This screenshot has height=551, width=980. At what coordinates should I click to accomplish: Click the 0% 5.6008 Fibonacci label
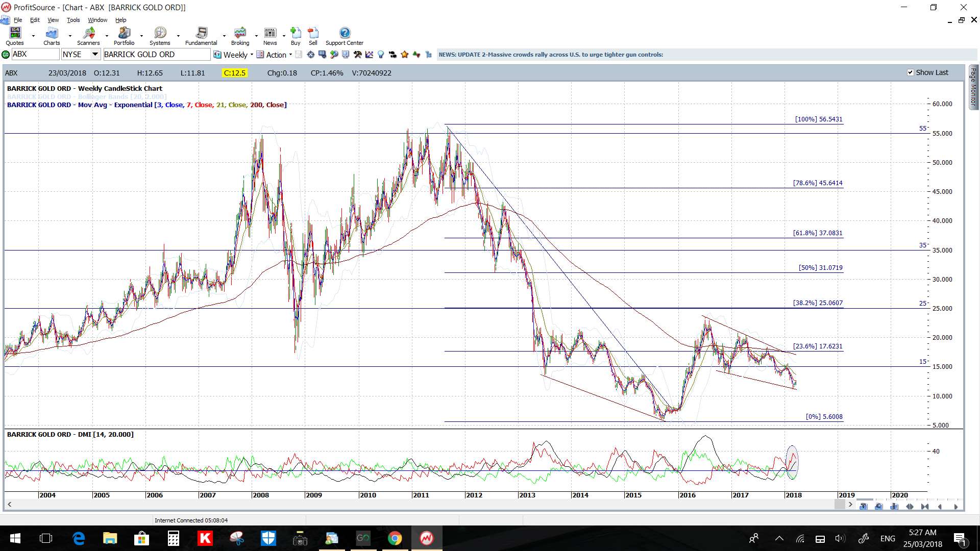coord(824,417)
